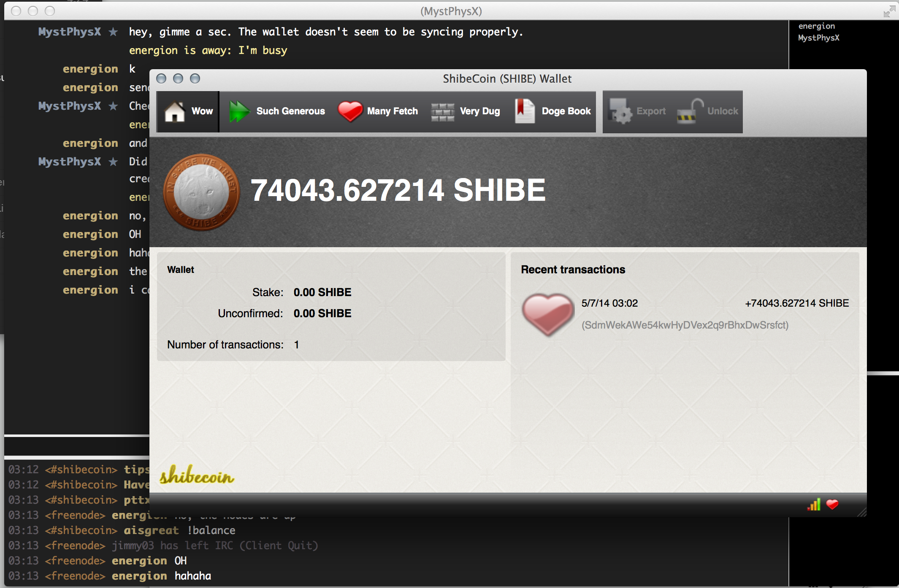Click the chat message input field
Image resolution: width=899 pixels, height=588 pixels.
77,446
